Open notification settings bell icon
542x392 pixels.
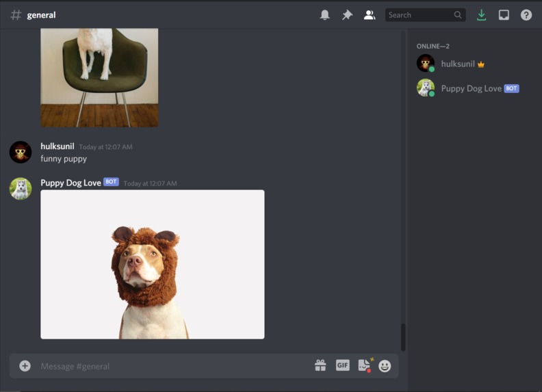pos(324,15)
